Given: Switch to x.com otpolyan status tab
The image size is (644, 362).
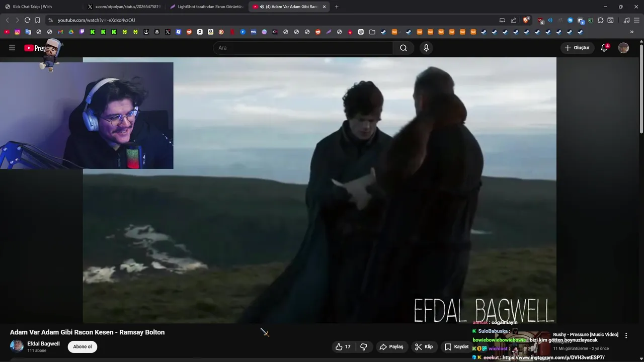Looking at the screenshot, I should [124, 7].
